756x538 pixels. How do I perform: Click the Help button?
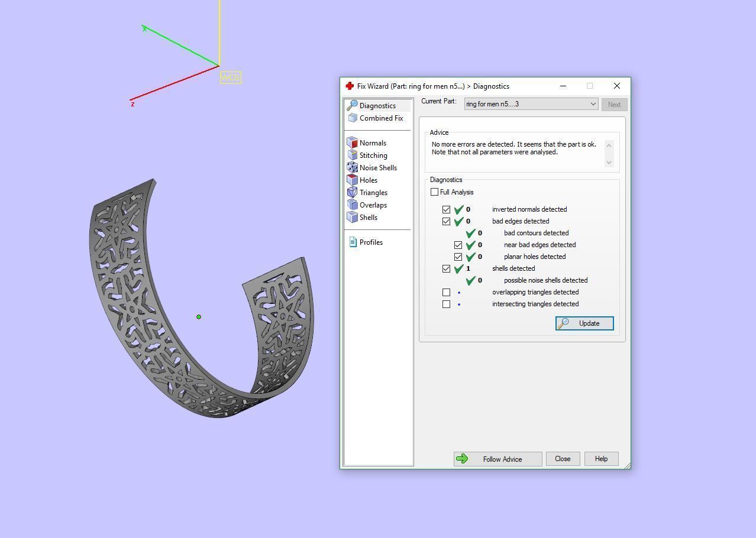(x=601, y=459)
